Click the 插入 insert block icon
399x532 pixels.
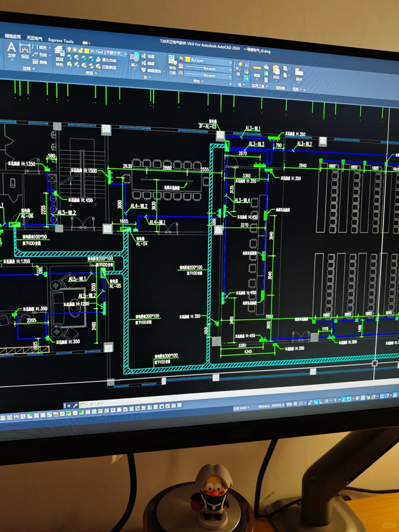134,57
